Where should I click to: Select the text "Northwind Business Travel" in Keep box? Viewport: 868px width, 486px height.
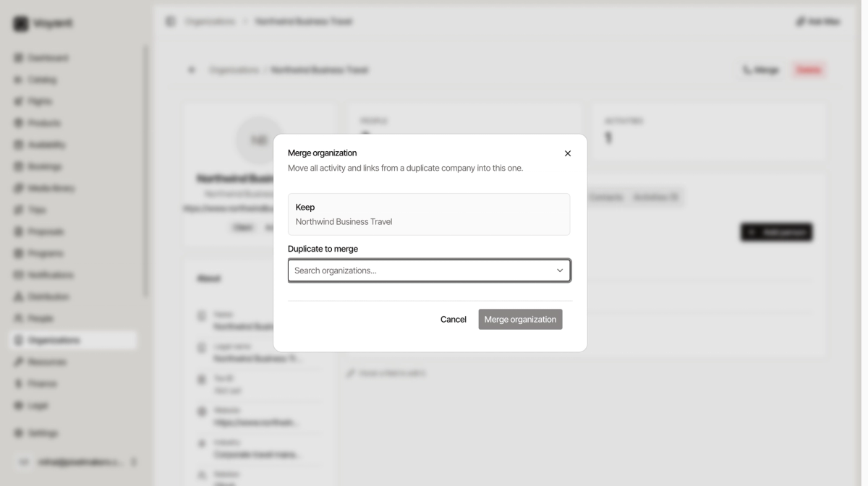coord(344,222)
